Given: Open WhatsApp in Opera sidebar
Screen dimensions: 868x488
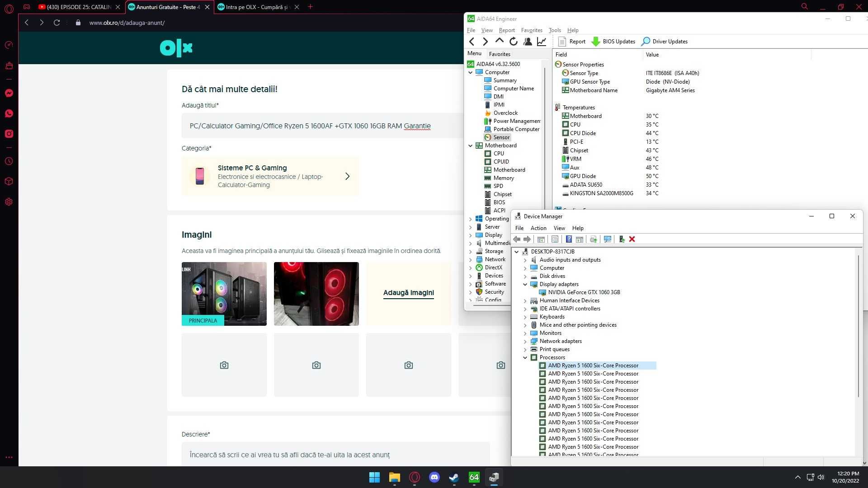Looking at the screenshot, I should point(9,113).
